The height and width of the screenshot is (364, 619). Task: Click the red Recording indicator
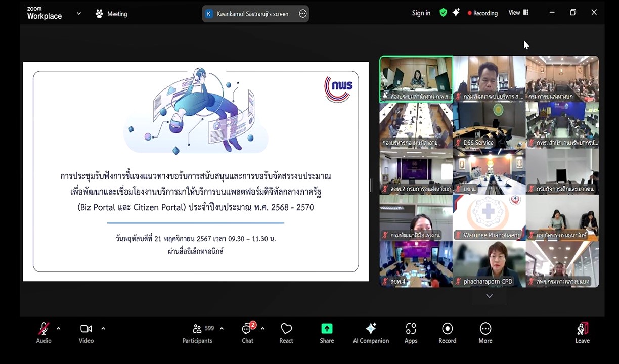(x=482, y=13)
